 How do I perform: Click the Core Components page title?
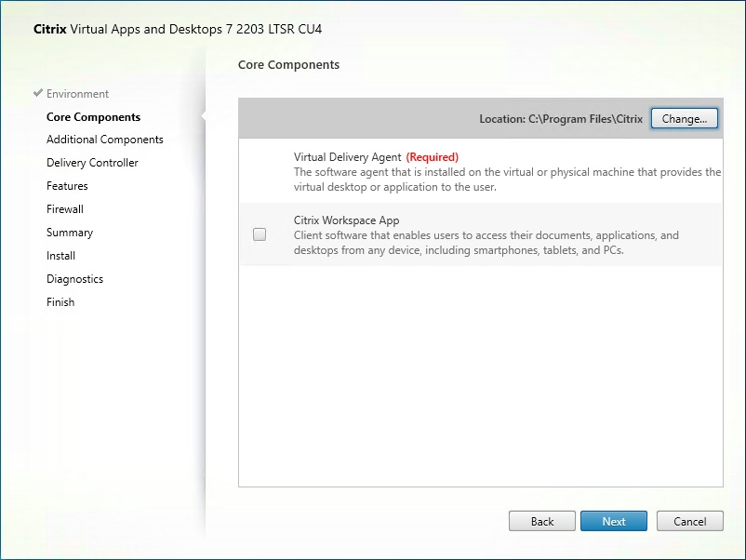pyautogui.click(x=288, y=64)
